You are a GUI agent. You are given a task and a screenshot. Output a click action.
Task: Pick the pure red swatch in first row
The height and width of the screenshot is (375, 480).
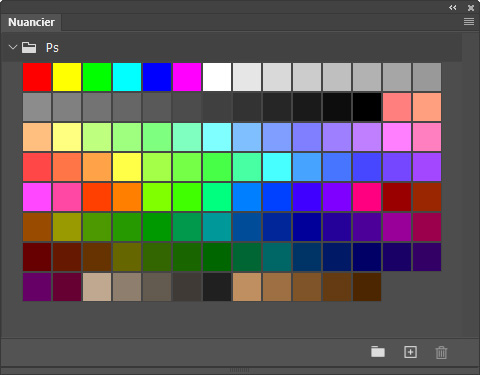[x=37, y=77]
